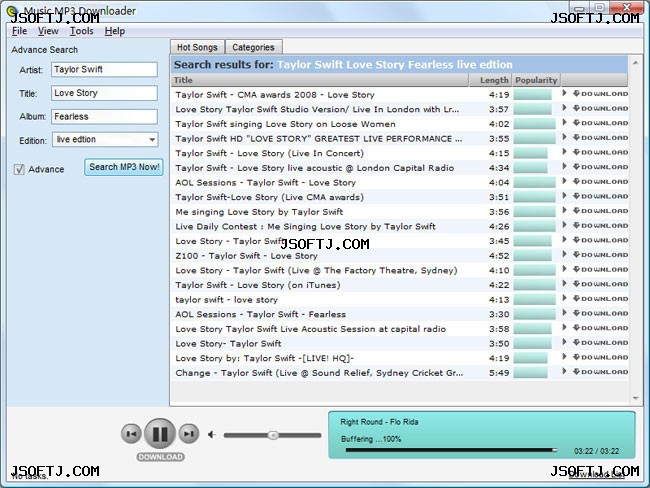Sort results by Popularity column header

[536, 80]
